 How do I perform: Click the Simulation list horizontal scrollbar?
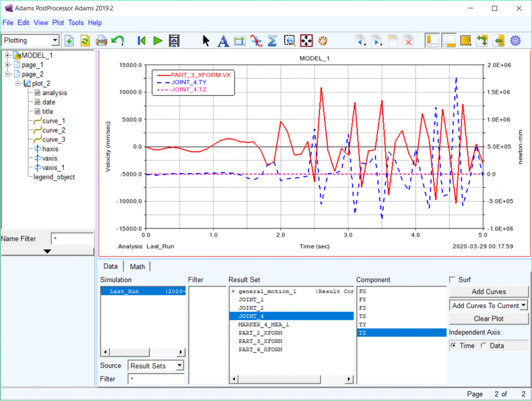pos(143,352)
